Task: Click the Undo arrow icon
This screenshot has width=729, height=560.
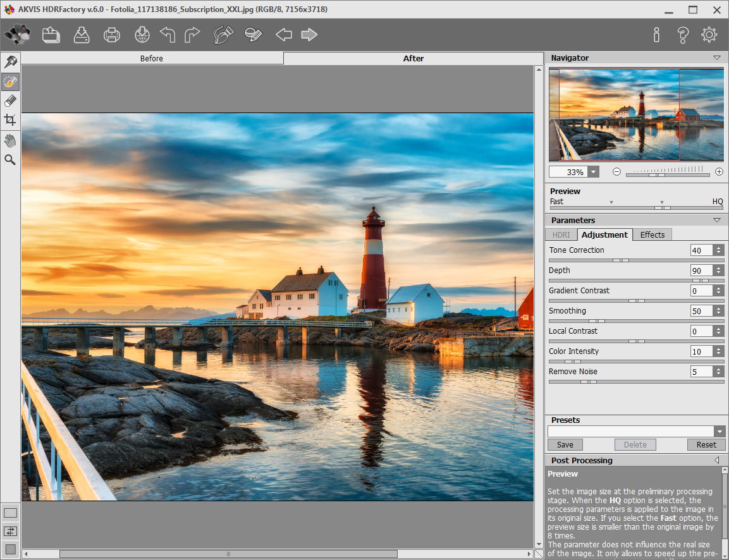Action: pos(167,35)
